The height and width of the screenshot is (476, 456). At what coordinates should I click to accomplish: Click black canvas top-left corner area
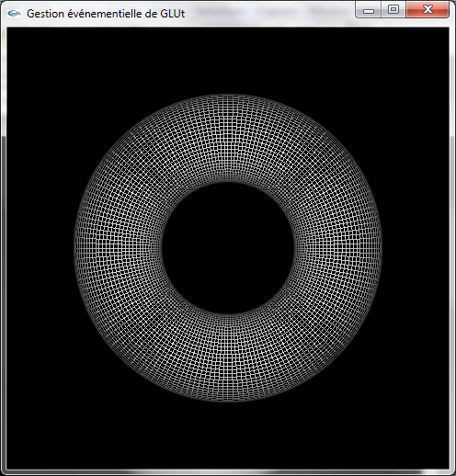37,55
